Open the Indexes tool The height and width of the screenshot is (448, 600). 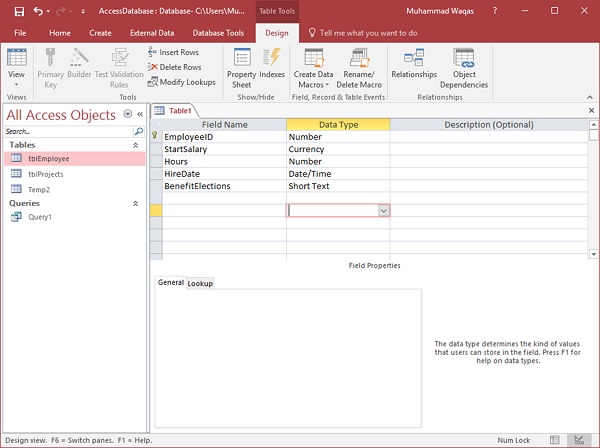(x=272, y=64)
